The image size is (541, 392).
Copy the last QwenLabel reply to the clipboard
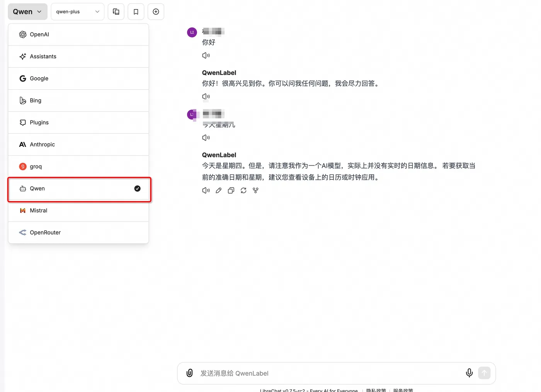(x=231, y=190)
